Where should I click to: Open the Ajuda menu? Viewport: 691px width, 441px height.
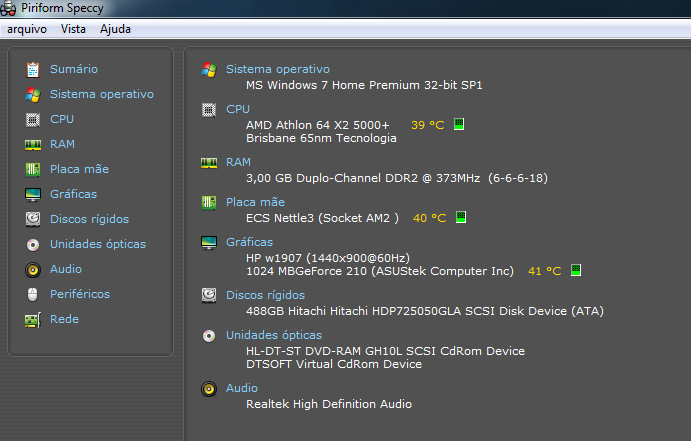pos(115,29)
